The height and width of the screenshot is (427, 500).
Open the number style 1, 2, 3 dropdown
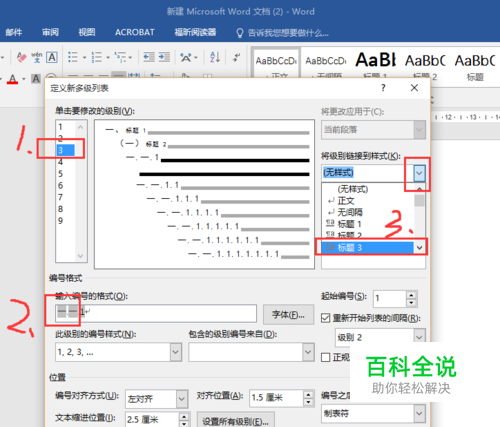point(176,352)
